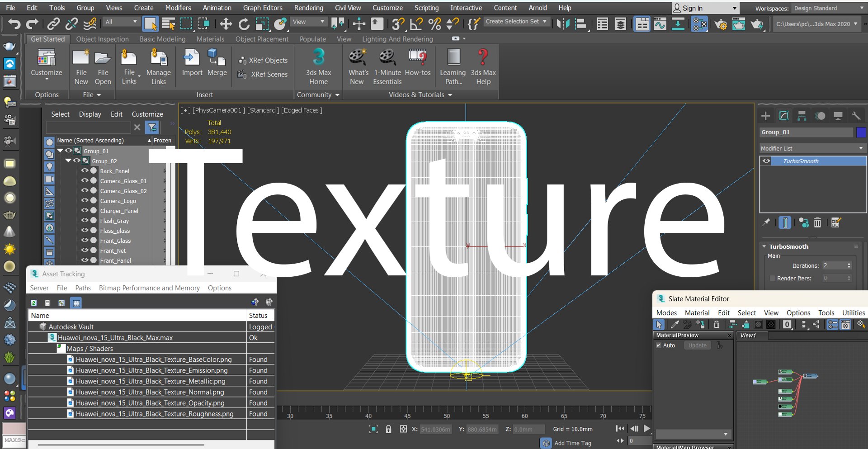The width and height of the screenshot is (868, 449).
Task: Toggle the Percent Snap tool
Action: coord(434,24)
